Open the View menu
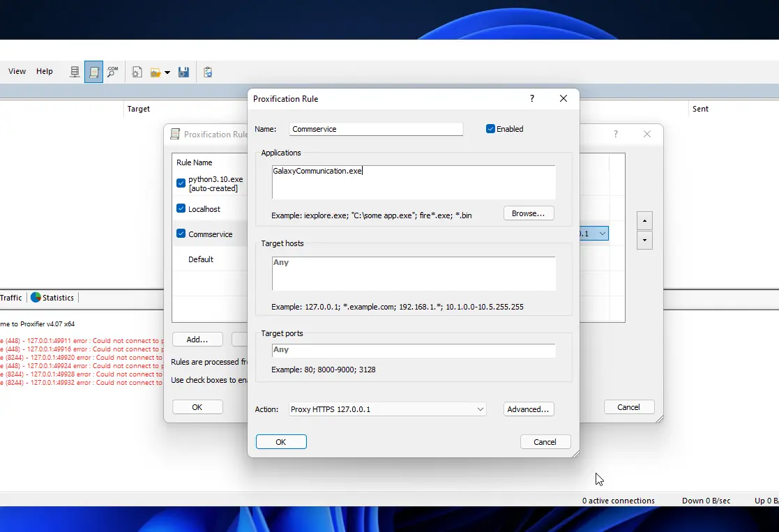 click(x=17, y=71)
